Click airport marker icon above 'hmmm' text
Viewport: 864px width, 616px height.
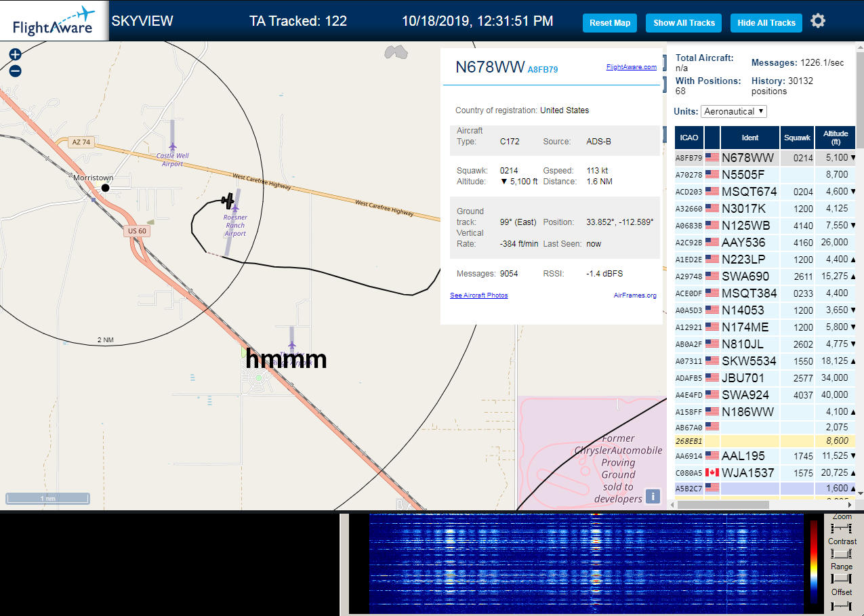click(292, 346)
